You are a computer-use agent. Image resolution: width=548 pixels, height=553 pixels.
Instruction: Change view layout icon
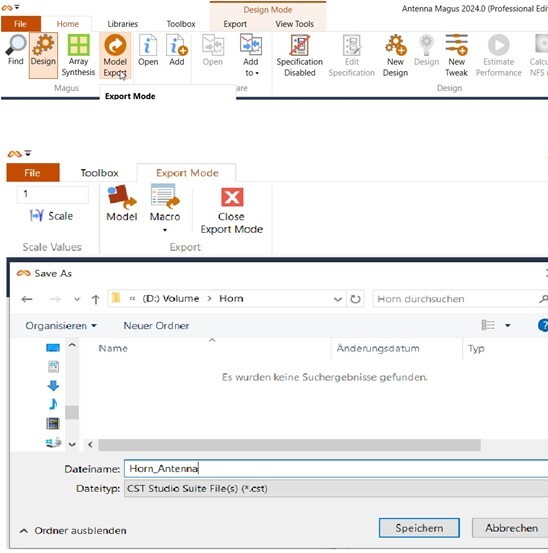tap(488, 325)
